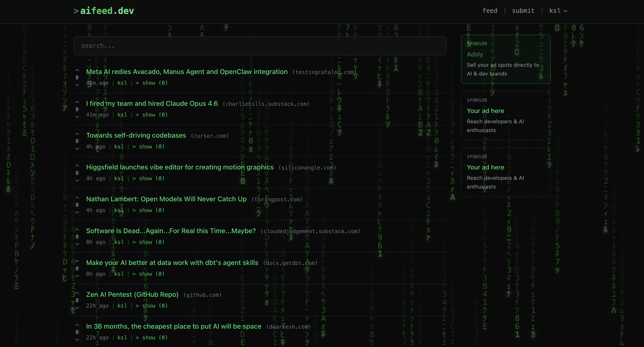644x347 pixels.
Task: Click into the search field
Action: point(260,46)
